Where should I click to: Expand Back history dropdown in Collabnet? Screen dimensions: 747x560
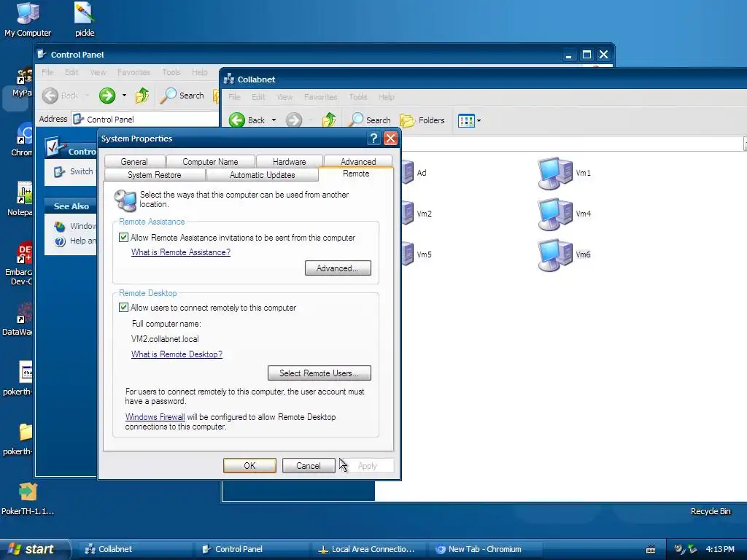(274, 120)
